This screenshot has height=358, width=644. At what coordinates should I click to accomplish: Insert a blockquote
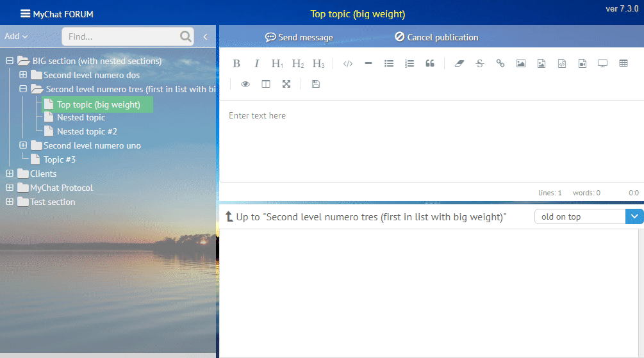tap(430, 63)
